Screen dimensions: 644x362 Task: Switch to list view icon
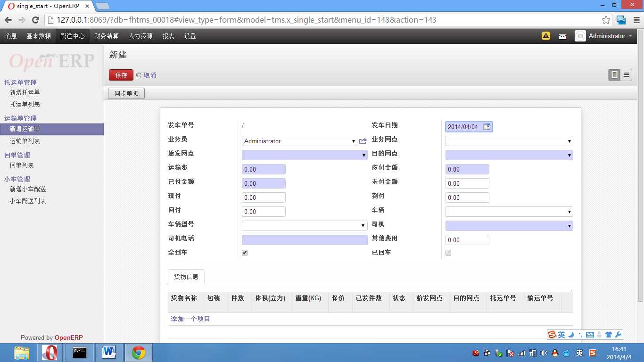point(626,74)
